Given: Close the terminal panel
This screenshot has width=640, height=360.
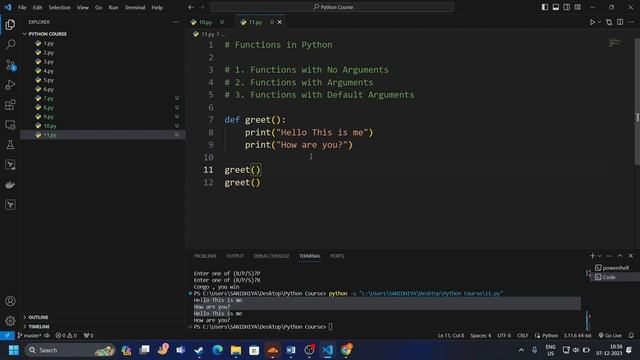Looking at the screenshot, I should point(631,256).
